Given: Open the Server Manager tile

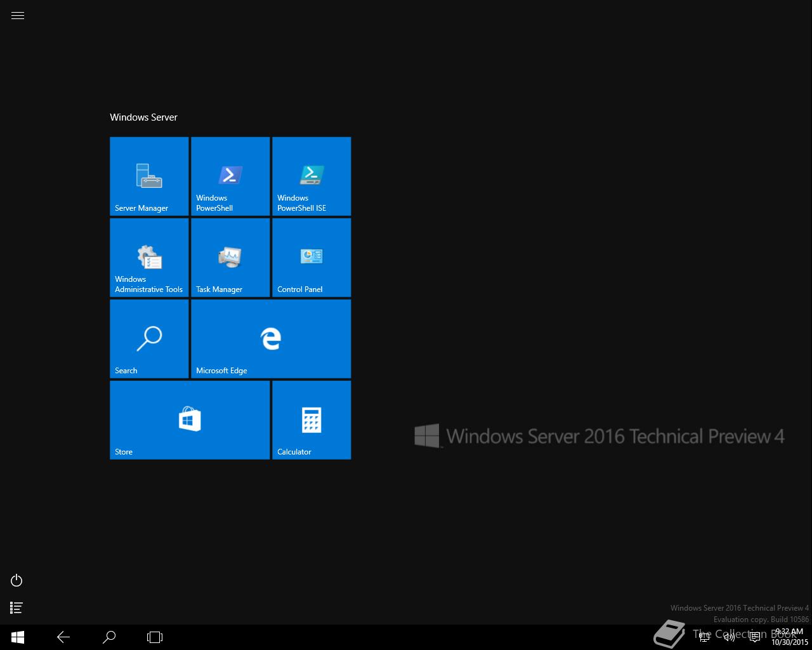Looking at the screenshot, I should [149, 176].
